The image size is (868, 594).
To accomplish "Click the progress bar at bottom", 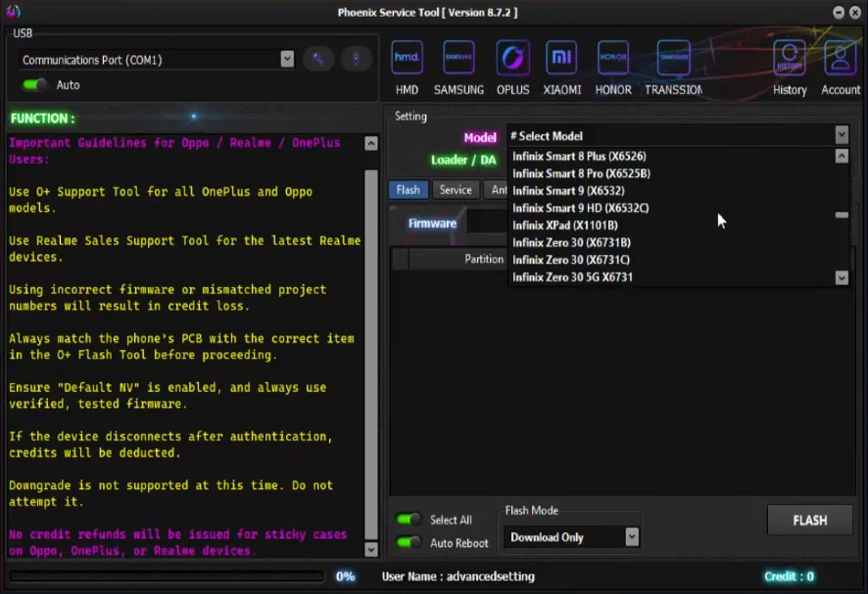I will pyautogui.click(x=168, y=576).
